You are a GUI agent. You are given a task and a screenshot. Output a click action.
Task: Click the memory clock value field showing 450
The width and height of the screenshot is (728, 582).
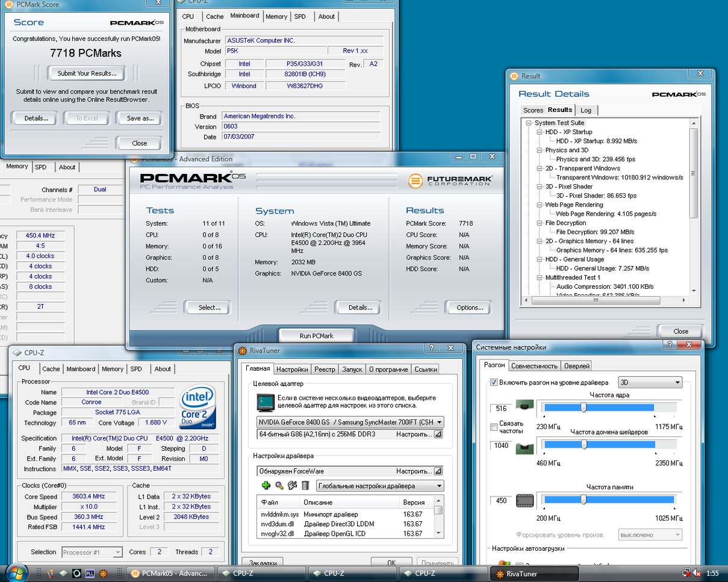500,501
